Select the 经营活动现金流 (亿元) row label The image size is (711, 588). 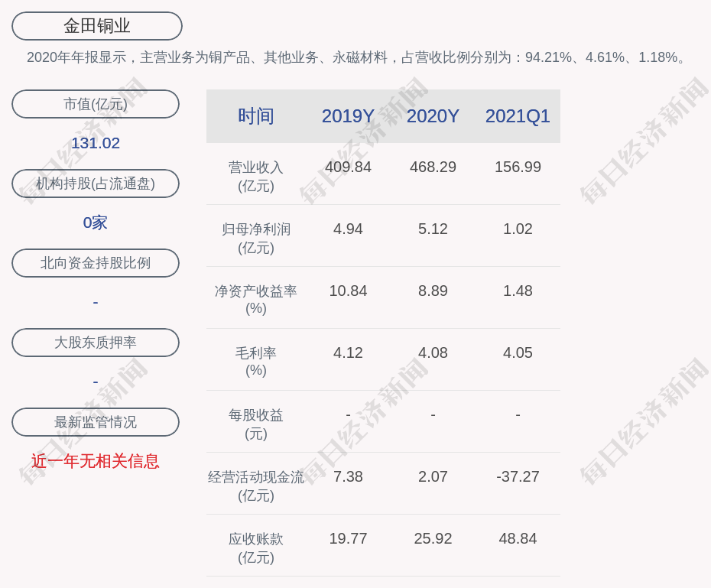[x=256, y=486]
